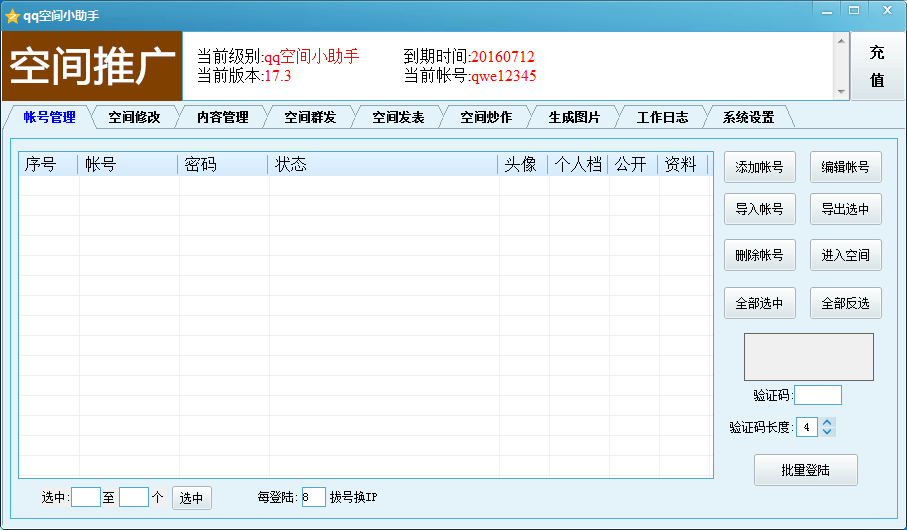Click the 删除帐号 button
This screenshot has height=530, width=907.
[759, 255]
